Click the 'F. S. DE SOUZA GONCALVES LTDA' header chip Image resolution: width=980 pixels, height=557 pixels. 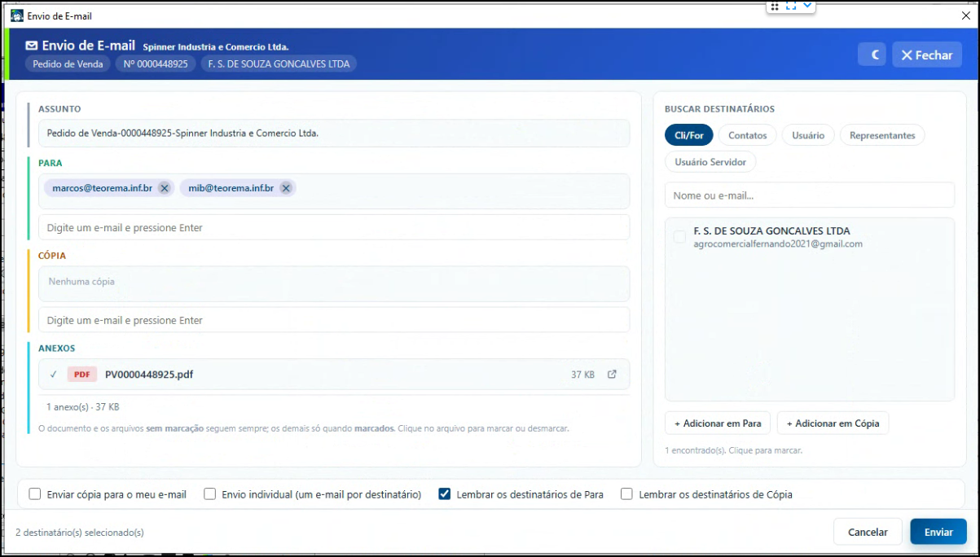click(x=279, y=64)
